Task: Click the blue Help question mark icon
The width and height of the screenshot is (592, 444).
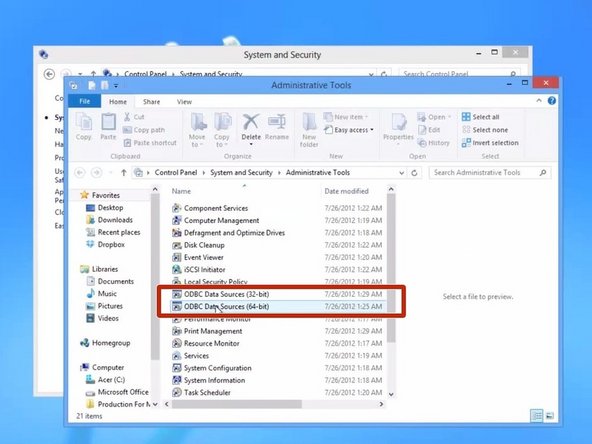Action: click(x=552, y=101)
